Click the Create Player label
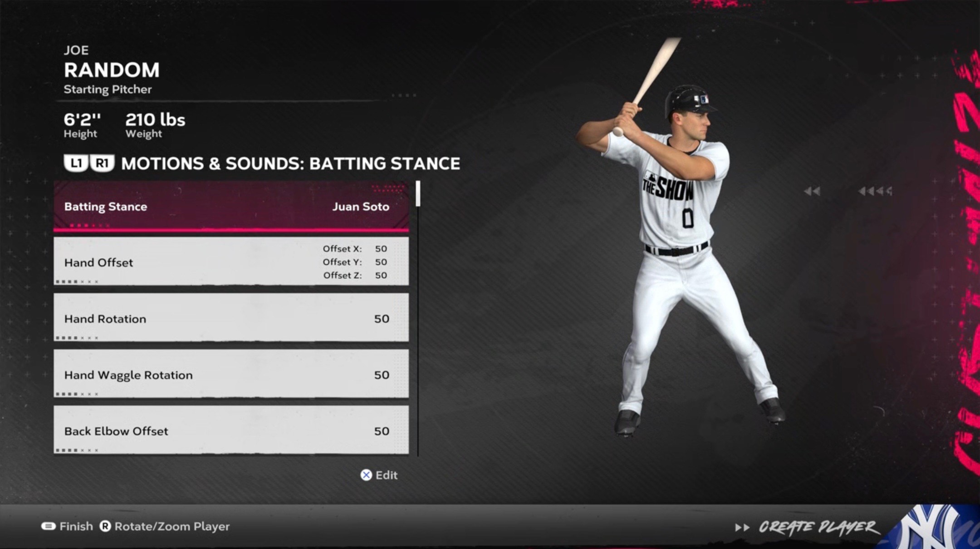 tap(819, 527)
